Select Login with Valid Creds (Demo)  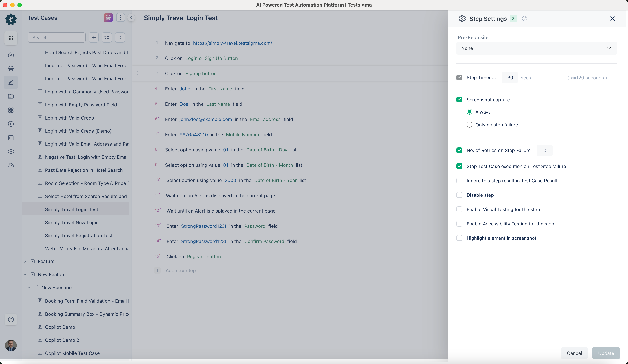(x=78, y=131)
